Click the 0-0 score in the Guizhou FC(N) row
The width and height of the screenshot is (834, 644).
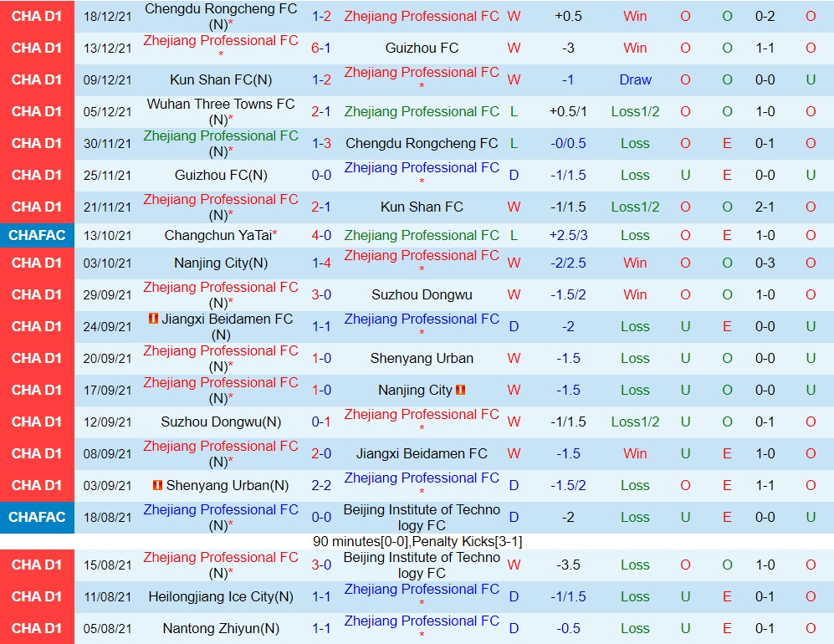click(321, 175)
